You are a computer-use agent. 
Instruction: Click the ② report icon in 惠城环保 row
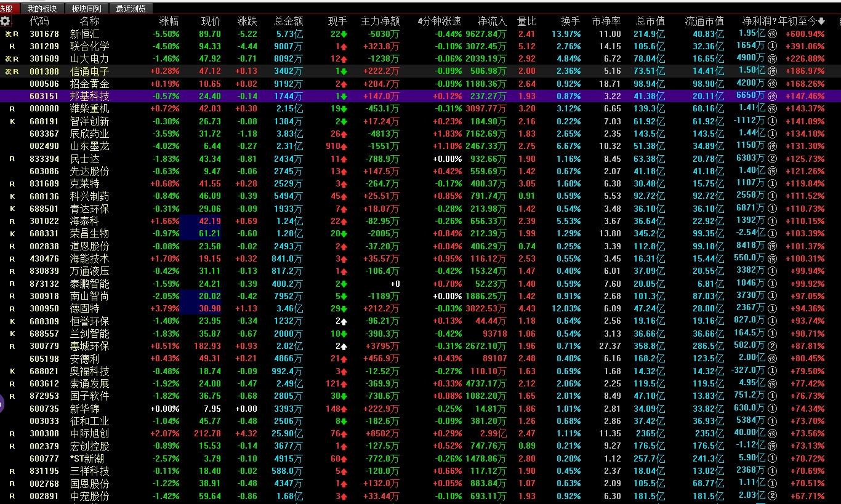[x=772, y=346]
